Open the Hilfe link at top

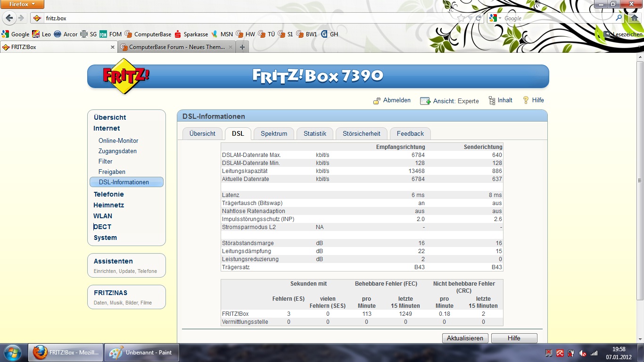coord(533,100)
